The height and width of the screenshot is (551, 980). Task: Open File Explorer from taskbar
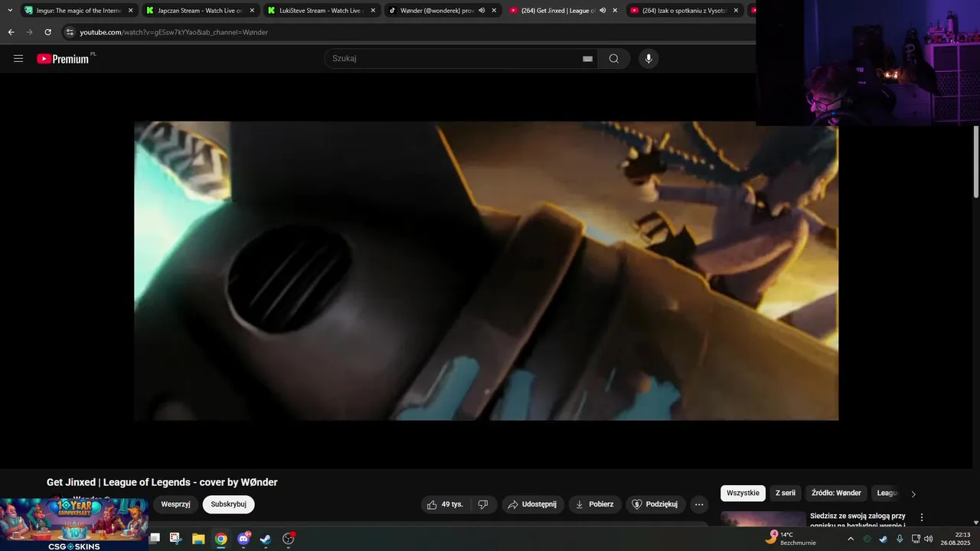[198, 539]
